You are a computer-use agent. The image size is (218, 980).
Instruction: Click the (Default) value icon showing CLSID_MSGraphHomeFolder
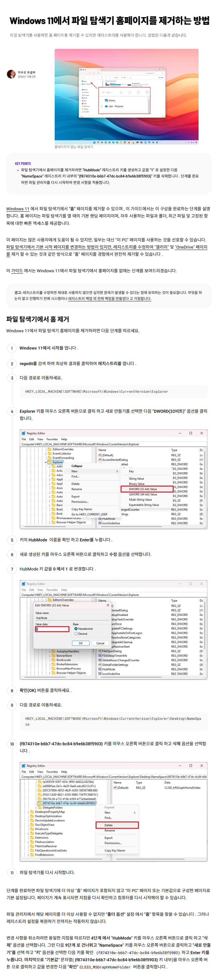[116, 787]
